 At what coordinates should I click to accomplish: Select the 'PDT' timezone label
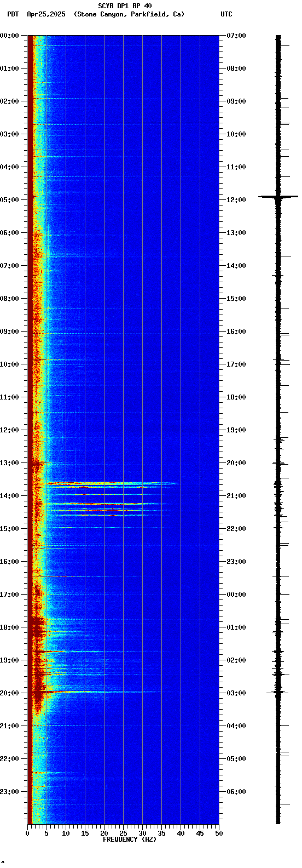pyautogui.click(x=13, y=14)
